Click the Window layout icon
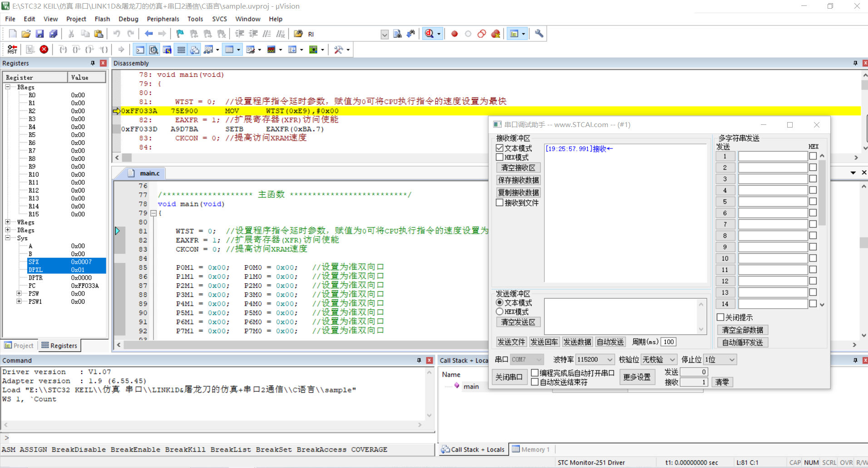Screen dimensions: 868x468 click(514, 34)
